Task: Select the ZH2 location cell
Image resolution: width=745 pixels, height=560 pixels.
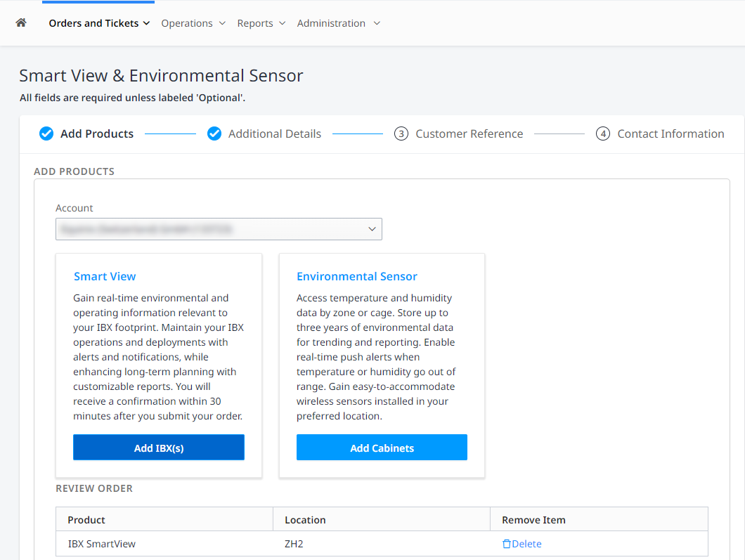Action: (382, 544)
